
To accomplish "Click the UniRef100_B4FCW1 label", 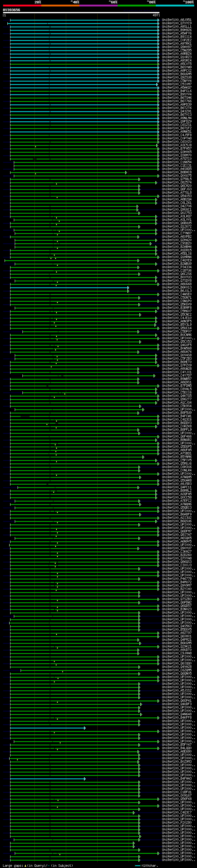I will 176,416.
